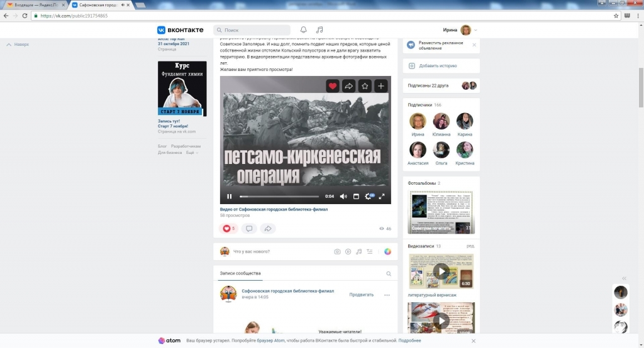Viewport: 644px width, 348px height.
Task: Go back in the browser
Action: 6,16
